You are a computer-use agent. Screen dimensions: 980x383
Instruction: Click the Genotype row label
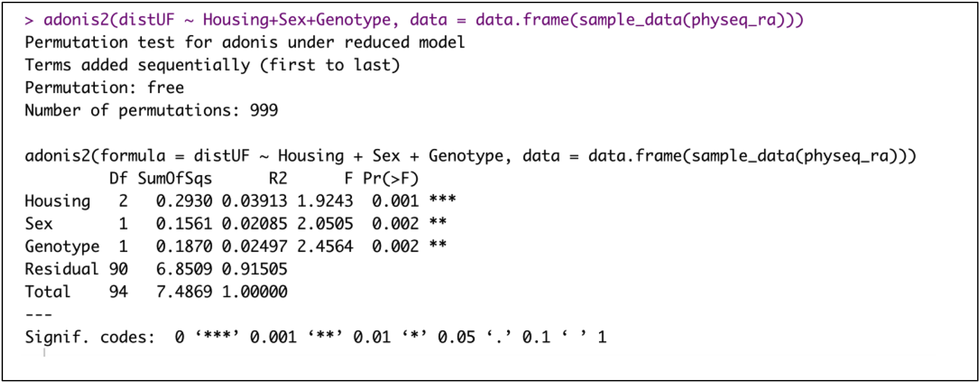(62, 247)
